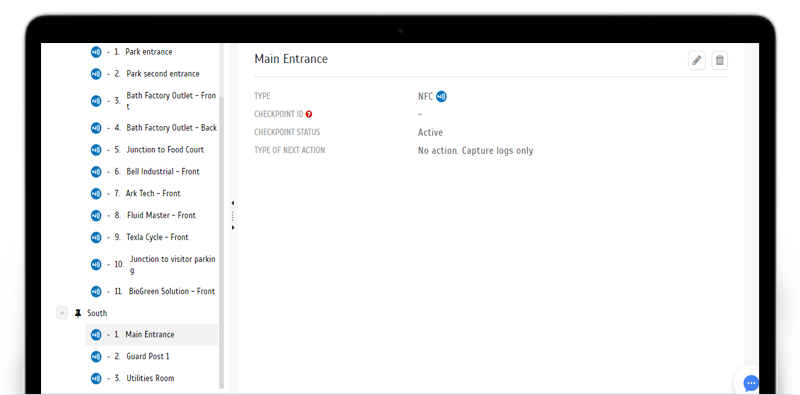Click the NFC icon for Ark Tech – Front
This screenshot has height=395, width=800.
[96, 193]
